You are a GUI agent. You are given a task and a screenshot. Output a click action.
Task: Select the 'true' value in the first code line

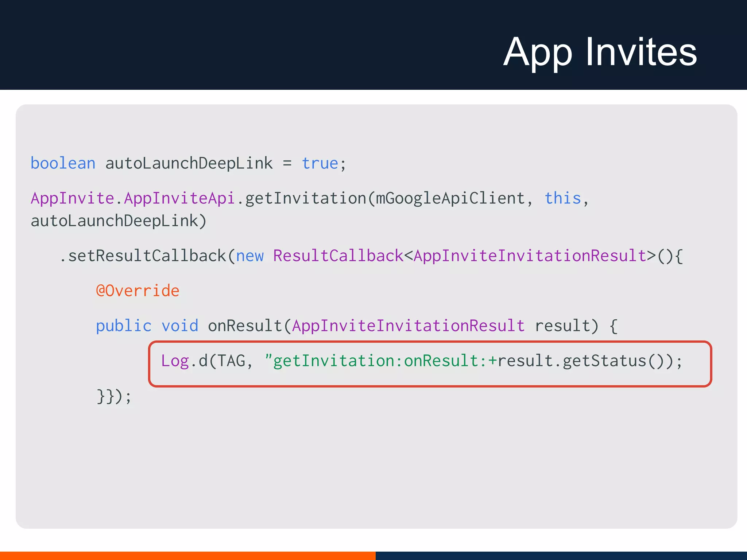pyautogui.click(x=320, y=163)
